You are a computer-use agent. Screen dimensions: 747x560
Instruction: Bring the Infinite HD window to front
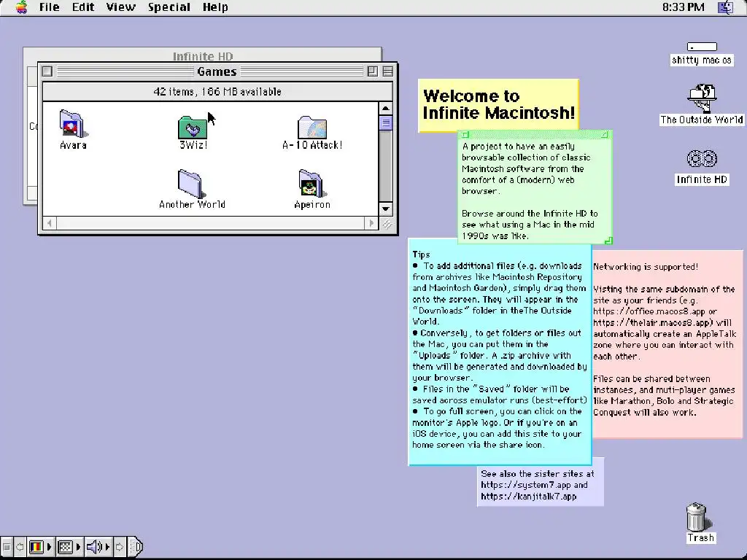point(203,55)
